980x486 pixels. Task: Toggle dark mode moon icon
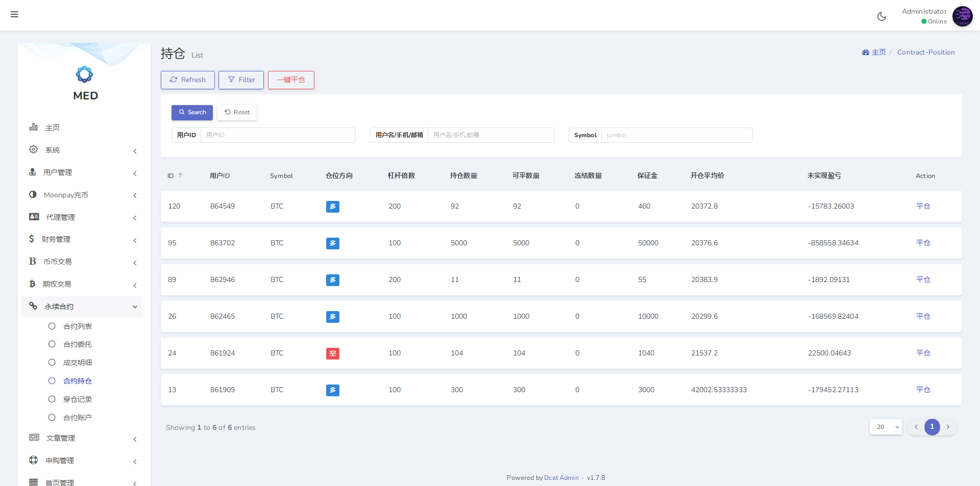click(881, 16)
